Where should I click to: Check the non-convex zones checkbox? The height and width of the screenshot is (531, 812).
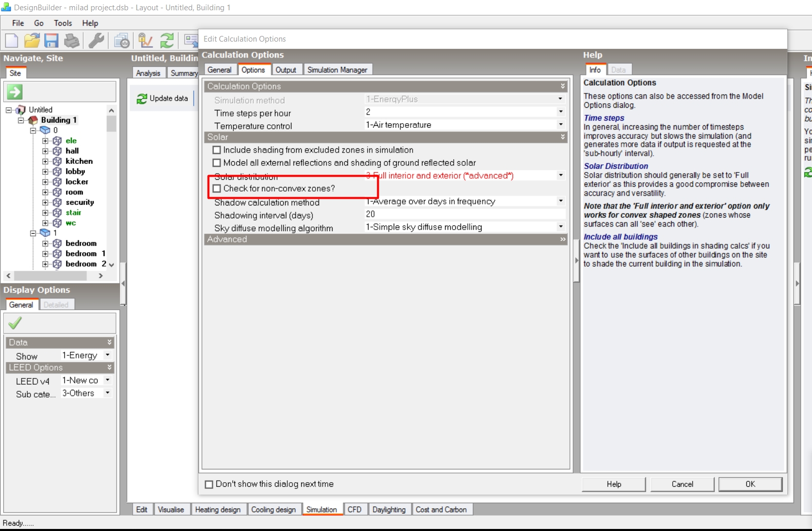(217, 188)
